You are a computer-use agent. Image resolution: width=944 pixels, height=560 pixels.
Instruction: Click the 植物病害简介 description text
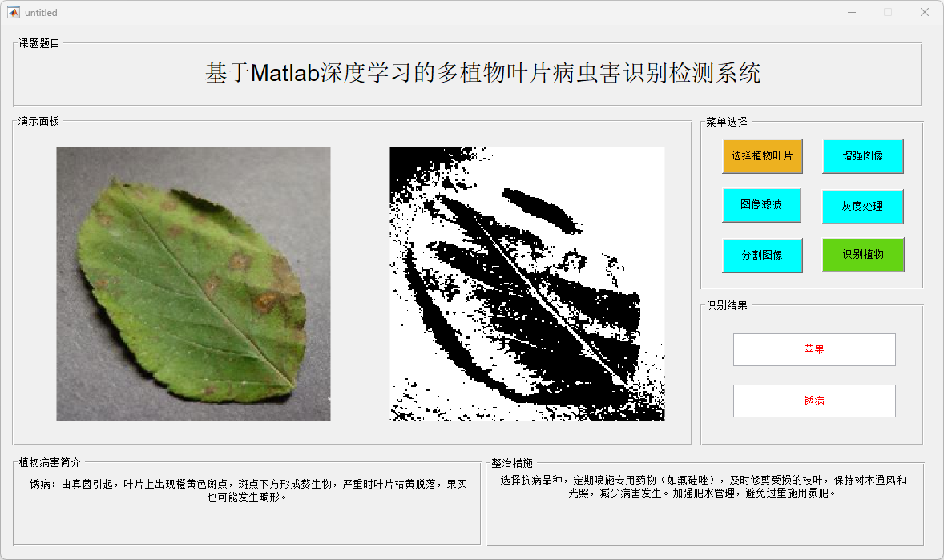pyautogui.click(x=248, y=490)
